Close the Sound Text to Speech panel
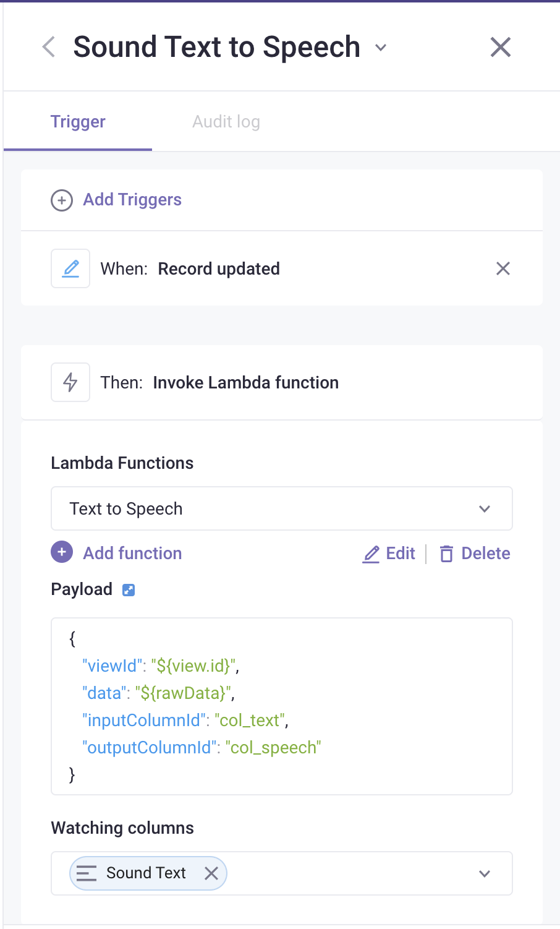Image resolution: width=560 pixels, height=929 pixels. point(501,47)
